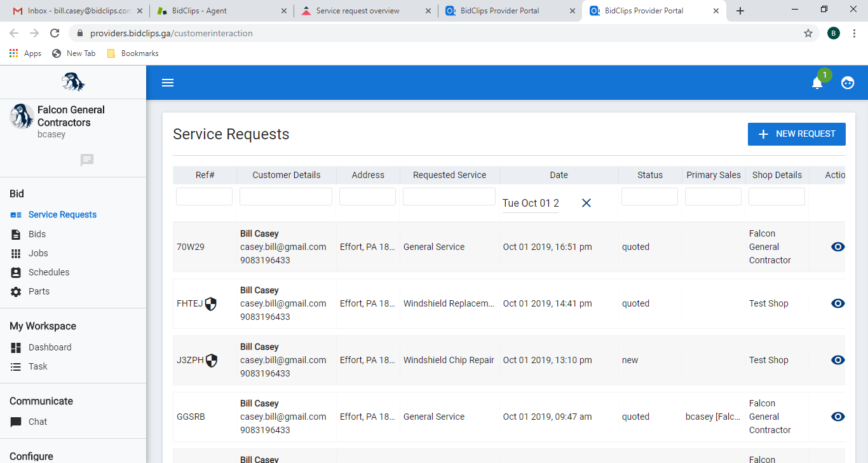Click the Chat speech-bubble icon in sidebar
This screenshot has width=868, height=463.
click(16, 422)
